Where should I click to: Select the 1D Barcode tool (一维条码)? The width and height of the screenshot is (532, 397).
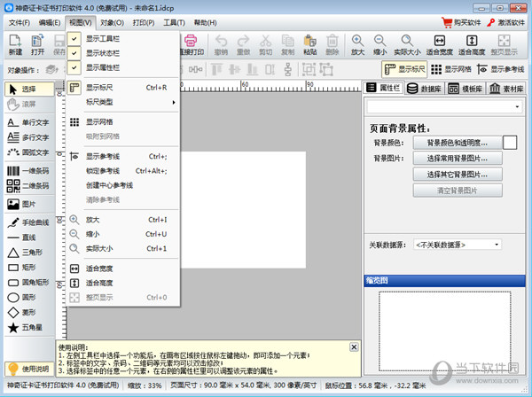click(x=29, y=171)
